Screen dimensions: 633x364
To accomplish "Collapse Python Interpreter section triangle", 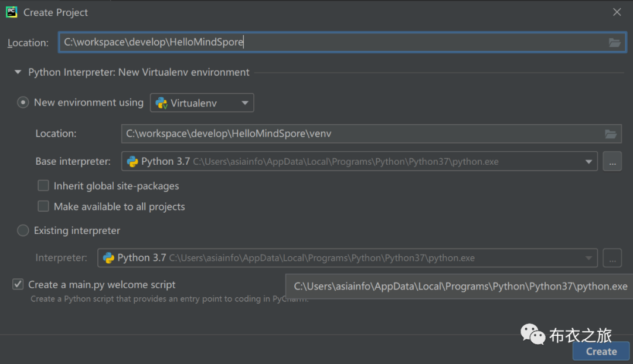I will tap(18, 72).
